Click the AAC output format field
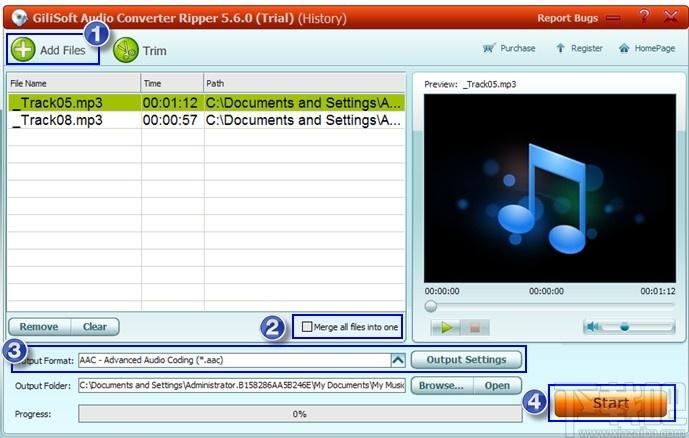The height and width of the screenshot is (438, 689). coord(234,360)
